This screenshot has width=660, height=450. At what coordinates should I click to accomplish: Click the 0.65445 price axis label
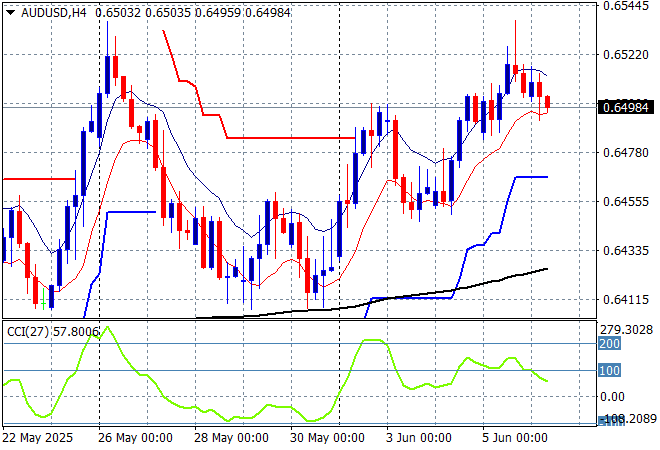pyautogui.click(x=627, y=6)
